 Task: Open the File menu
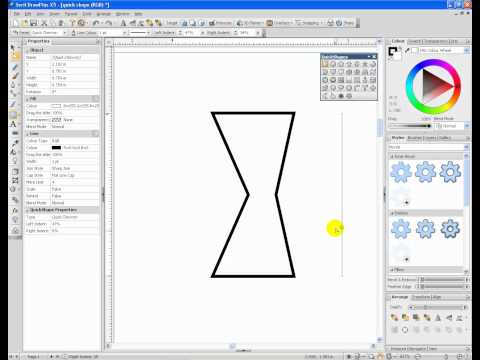point(17,14)
